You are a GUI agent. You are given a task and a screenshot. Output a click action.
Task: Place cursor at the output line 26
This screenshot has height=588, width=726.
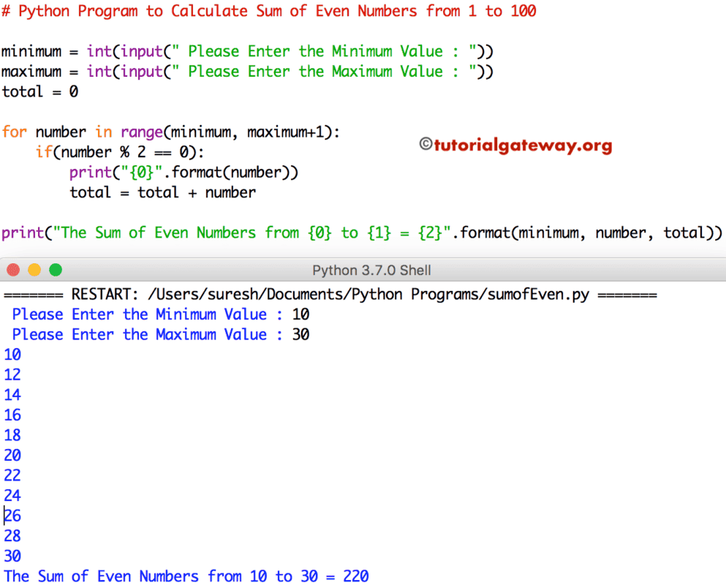12,516
